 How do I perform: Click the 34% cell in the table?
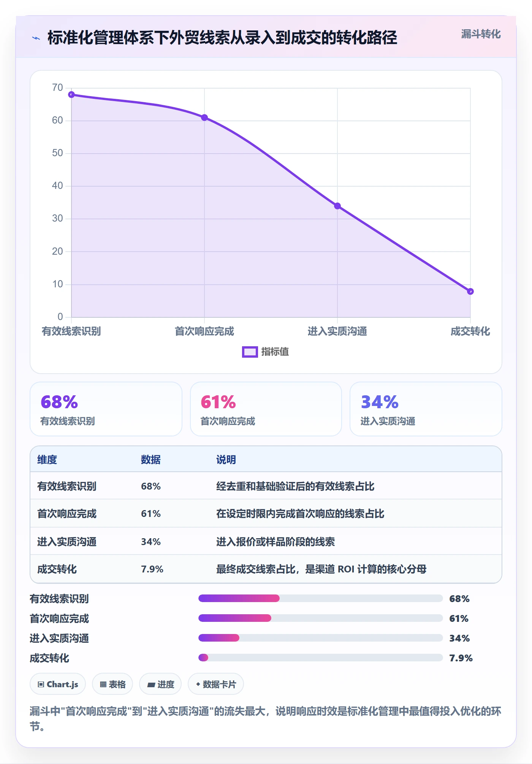click(x=151, y=542)
